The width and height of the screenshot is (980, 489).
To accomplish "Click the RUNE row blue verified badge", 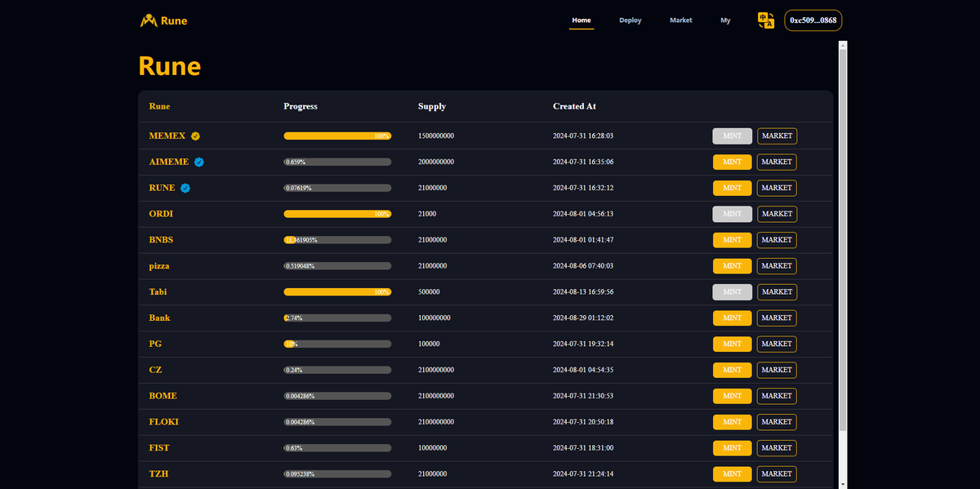I will [x=185, y=188].
